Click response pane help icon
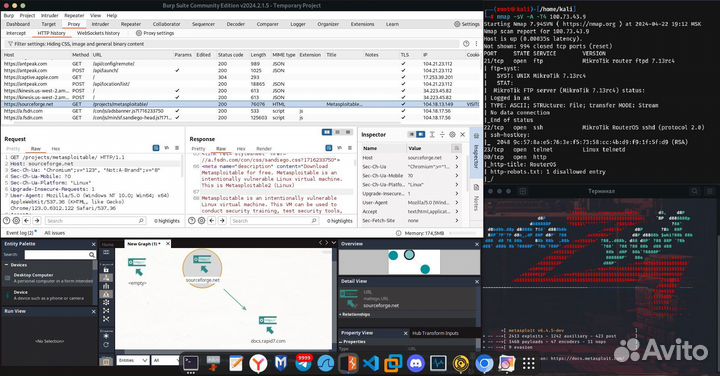Image resolution: width=720 pixels, height=376 pixels. click(x=191, y=221)
